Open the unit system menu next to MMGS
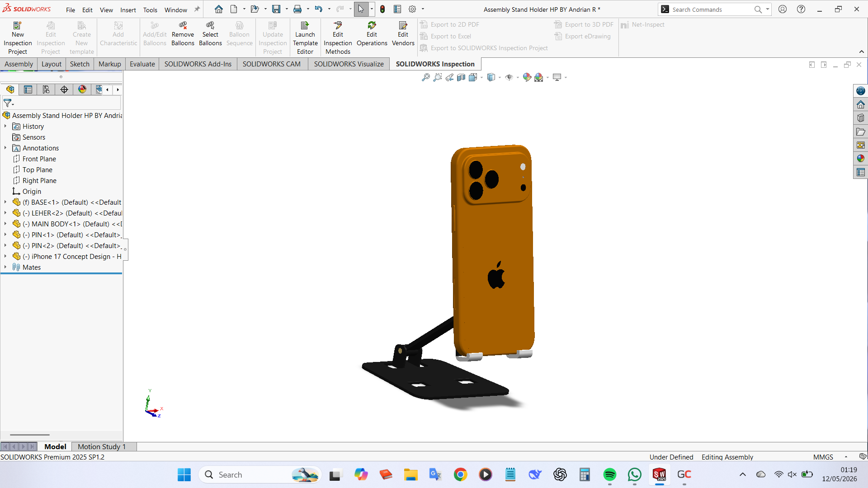 pyautogui.click(x=846, y=457)
